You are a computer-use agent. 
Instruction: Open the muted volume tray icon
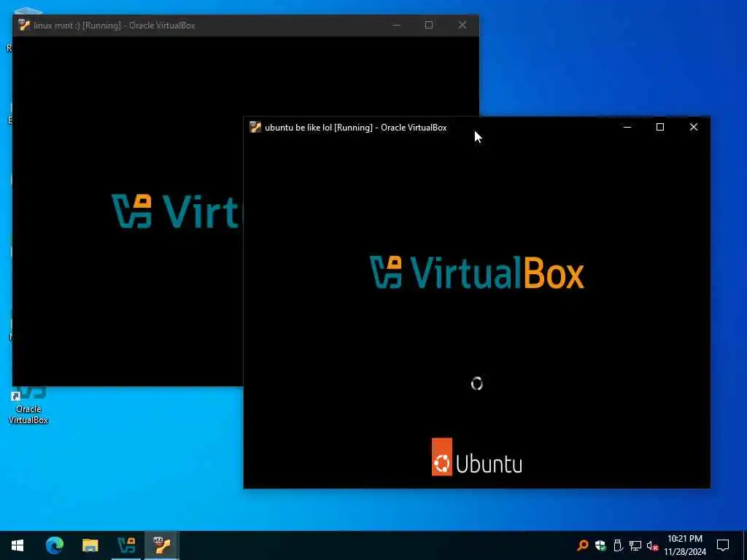coord(653,545)
